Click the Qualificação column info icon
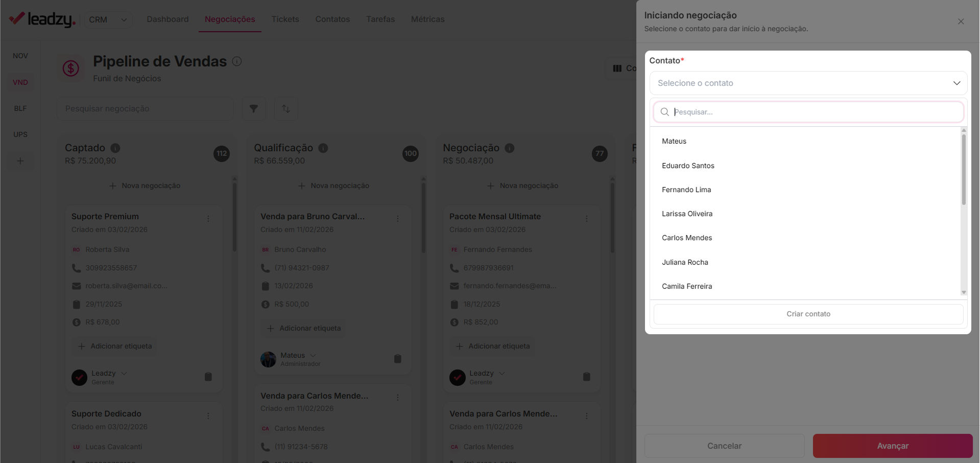This screenshot has height=463, width=980. point(323,148)
